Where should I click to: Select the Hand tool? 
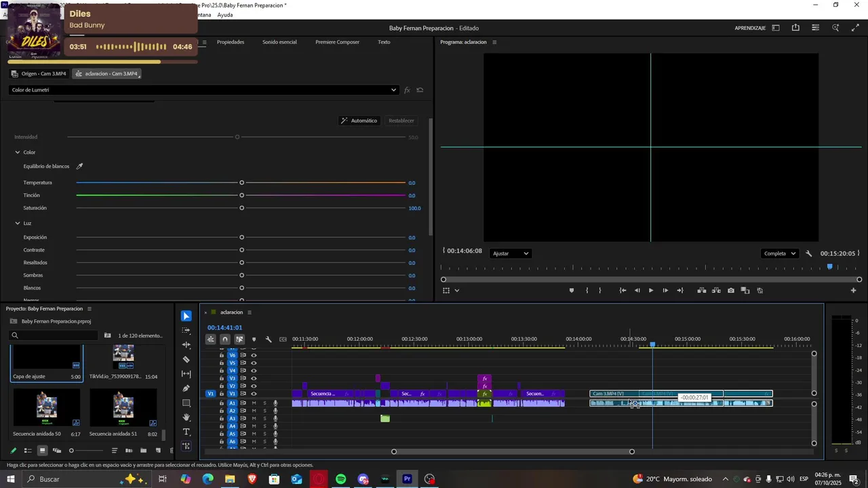pyautogui.click(x=186, y=418)
